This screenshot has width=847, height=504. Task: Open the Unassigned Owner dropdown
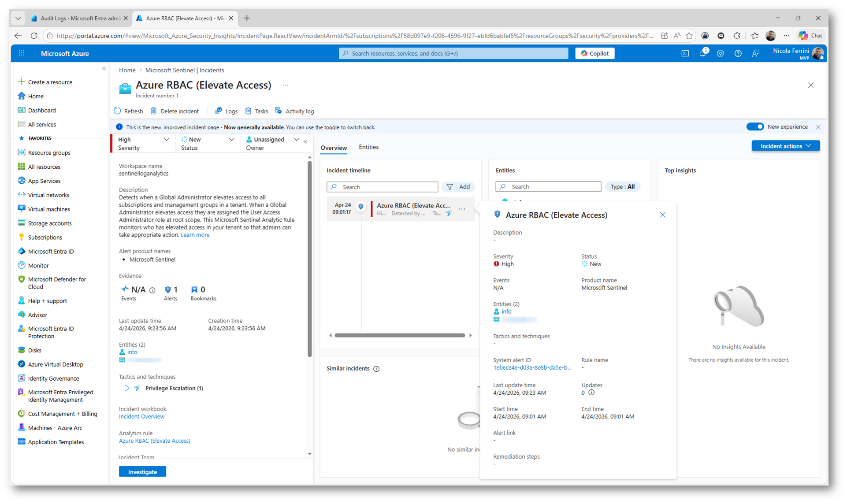pos(296,140)
